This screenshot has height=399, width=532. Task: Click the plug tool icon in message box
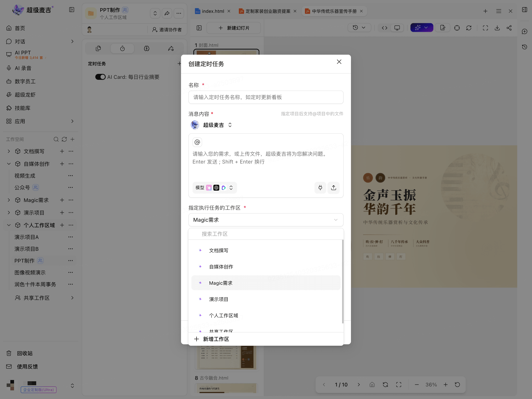(x=320, y=188)
